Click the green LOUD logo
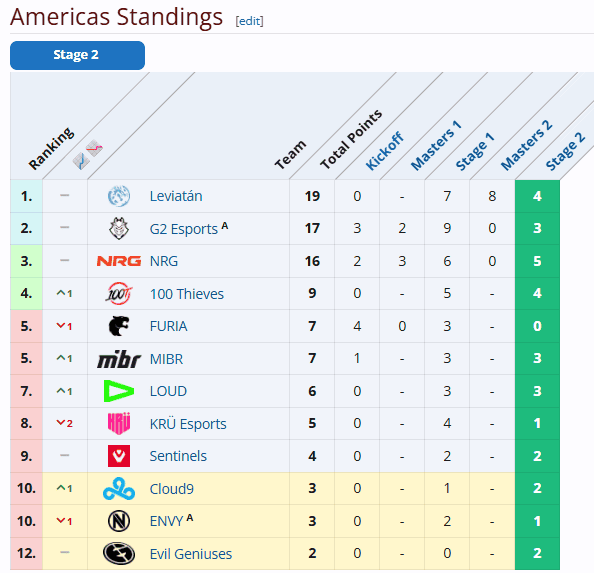The image size is (594, 573). point(119,391)
